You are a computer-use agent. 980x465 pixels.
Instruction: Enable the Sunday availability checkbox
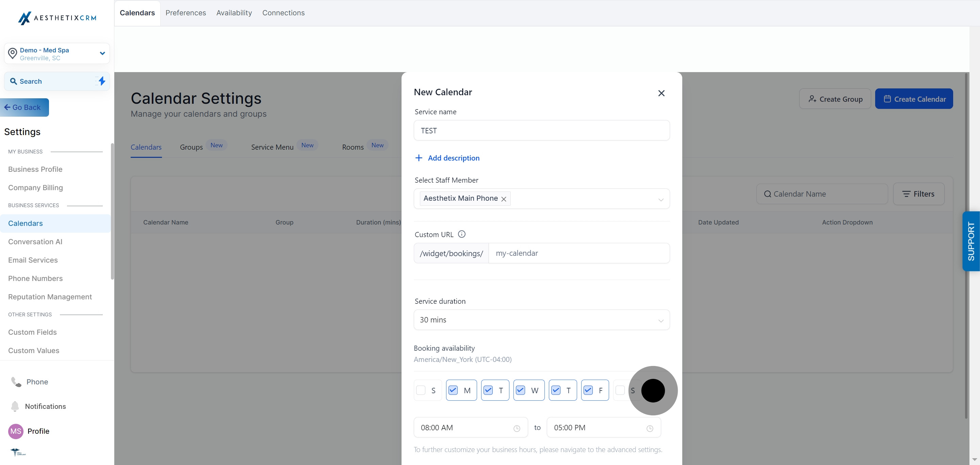421,390
